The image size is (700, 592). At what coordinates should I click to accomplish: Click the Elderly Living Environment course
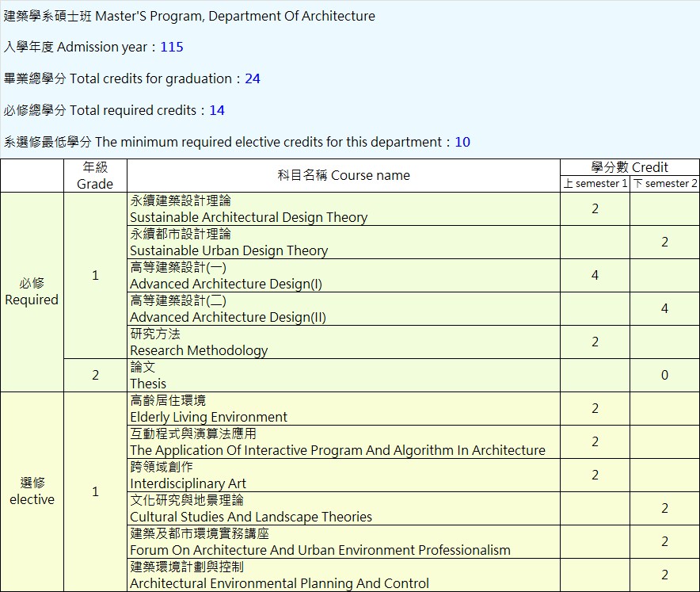pos(208,417)
